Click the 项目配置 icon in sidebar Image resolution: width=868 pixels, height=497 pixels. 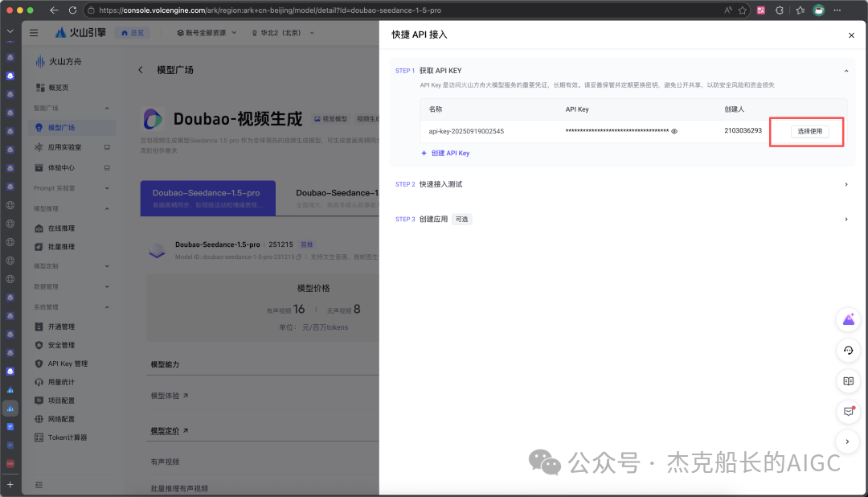[39, 400]
